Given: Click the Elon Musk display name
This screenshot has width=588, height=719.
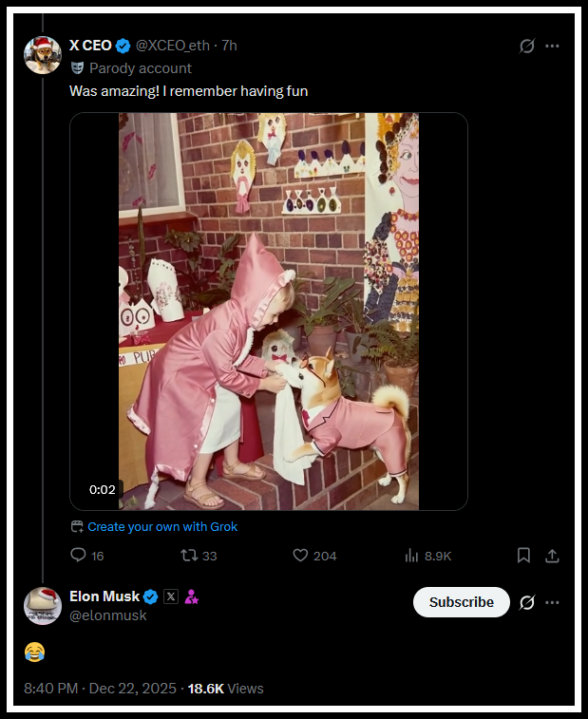Looking at the screenshot, I should click(x=104, y=596).
